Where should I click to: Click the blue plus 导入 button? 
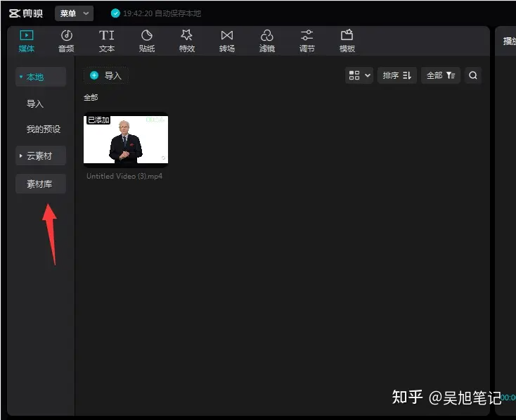tap(106, 76)
